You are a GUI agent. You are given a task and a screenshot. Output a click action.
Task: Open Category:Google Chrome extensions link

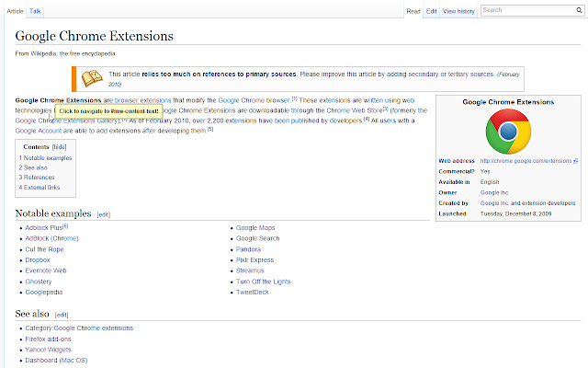pyautogui.click(x=79, y=328)
